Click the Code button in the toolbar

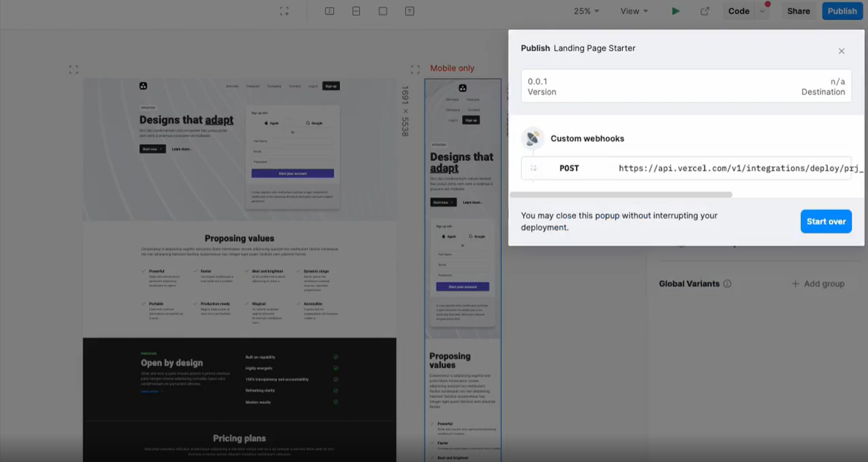pyautogui.click(x=739, y=11)
